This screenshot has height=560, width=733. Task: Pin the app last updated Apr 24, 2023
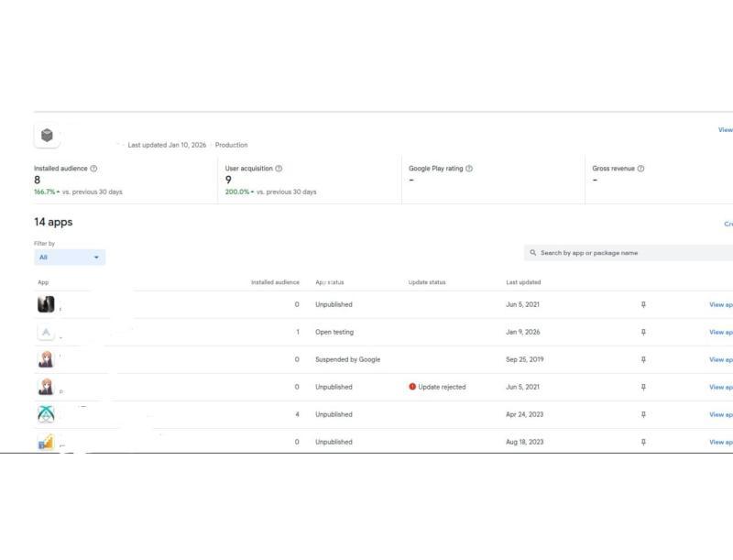coord(643,414)
